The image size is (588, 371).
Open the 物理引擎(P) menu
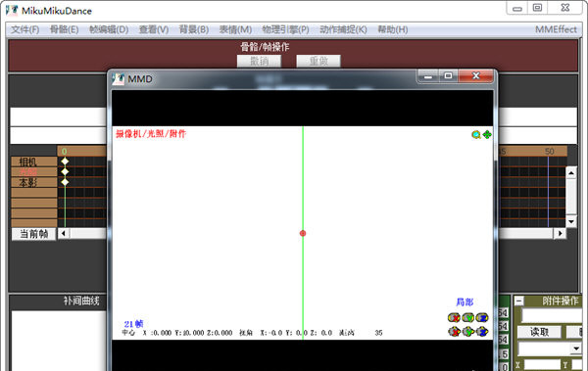click(x=285, y=29)
